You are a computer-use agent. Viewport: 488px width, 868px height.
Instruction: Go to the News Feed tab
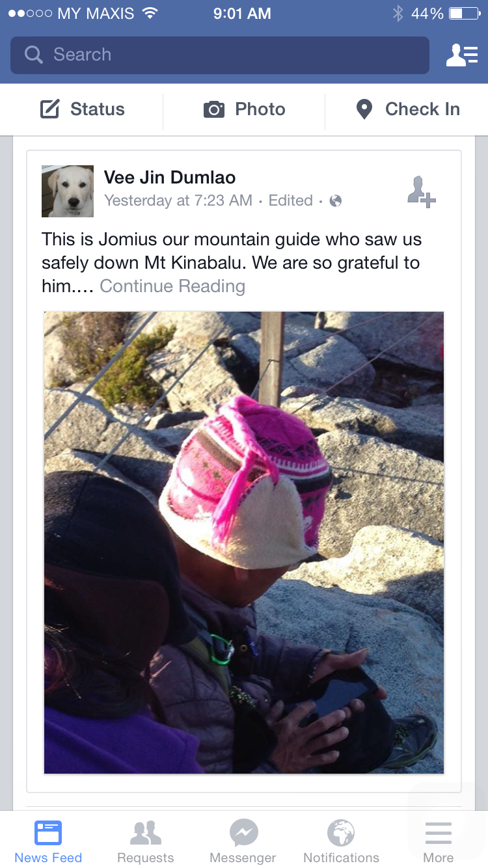[48, 841]
